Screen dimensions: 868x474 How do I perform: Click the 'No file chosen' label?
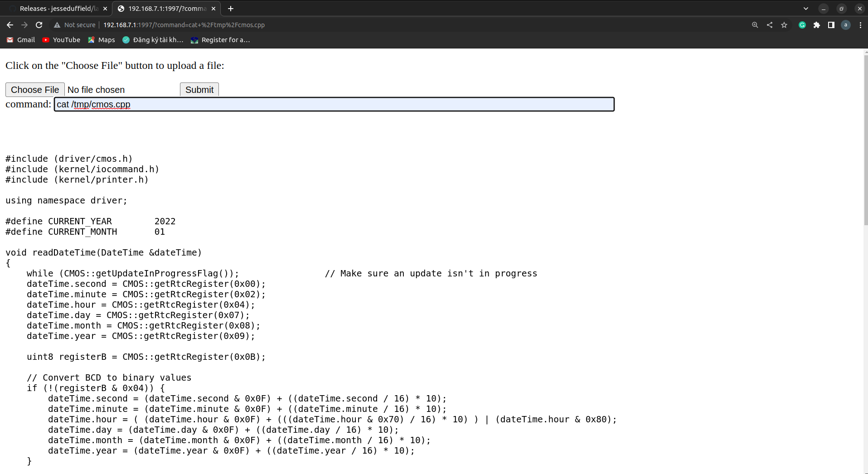(x=96, y=90)
